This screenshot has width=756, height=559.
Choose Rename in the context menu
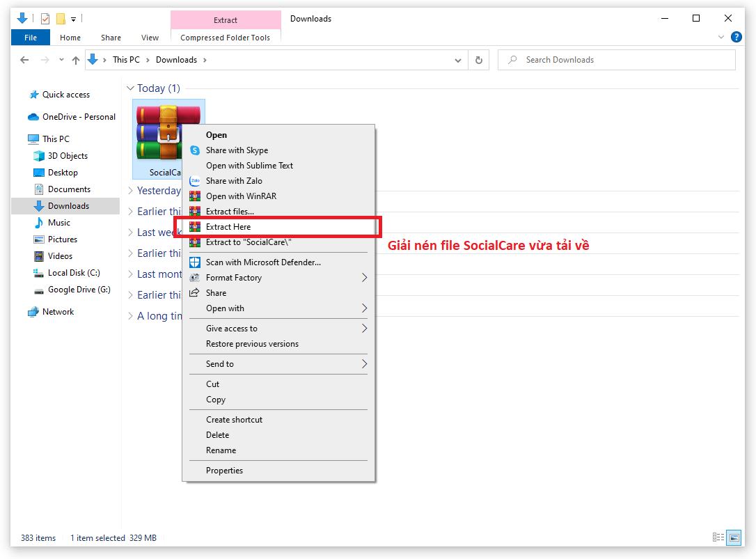coord(278,450)
